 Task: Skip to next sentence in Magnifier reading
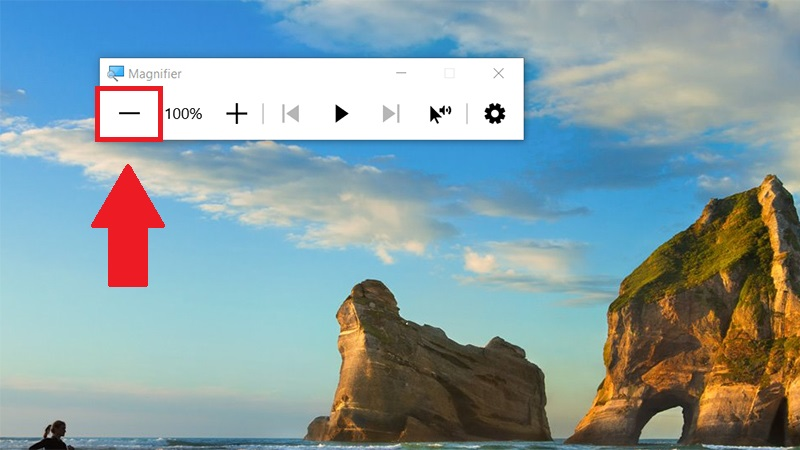(x=391, y=113)
